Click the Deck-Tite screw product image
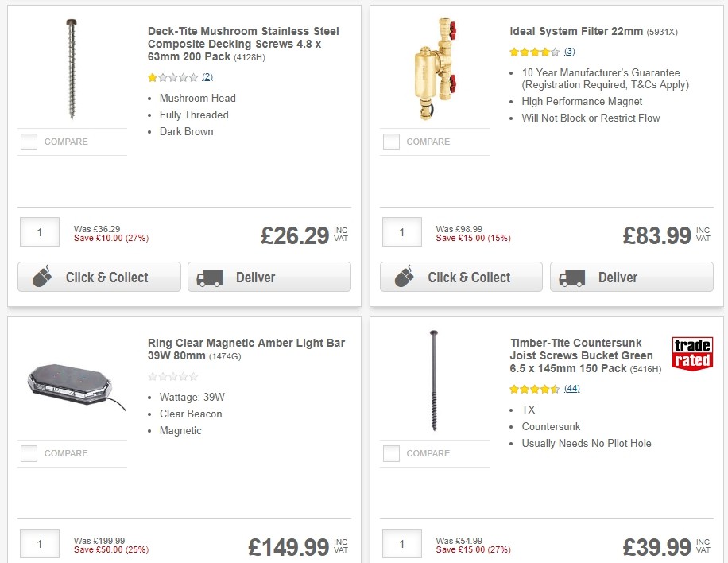Viewport: 728px width, 563px height. pos(72,68)
